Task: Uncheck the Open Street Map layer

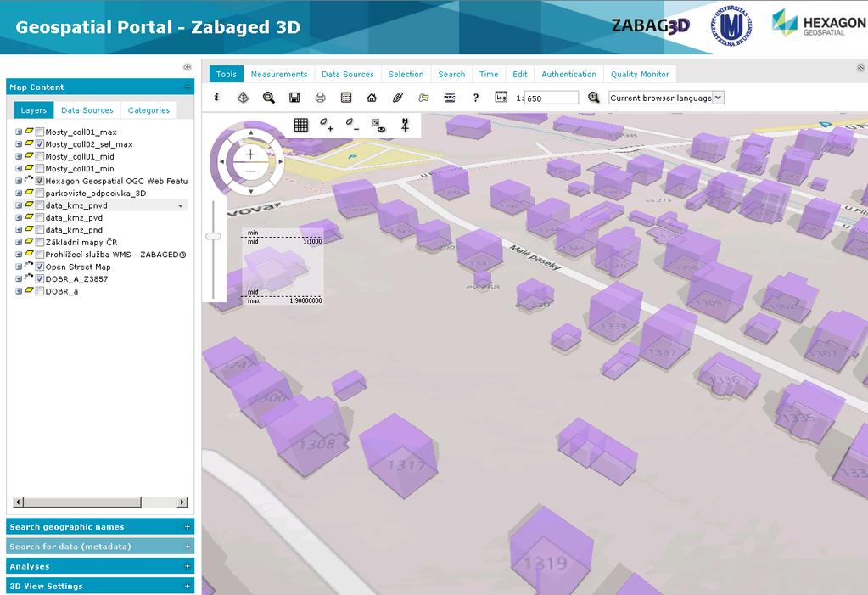Action: coord(40,267)
